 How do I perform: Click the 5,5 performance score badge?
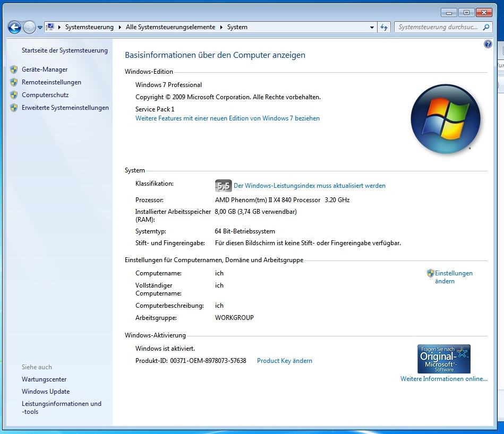pyautogui.click(x=223, y=186)
